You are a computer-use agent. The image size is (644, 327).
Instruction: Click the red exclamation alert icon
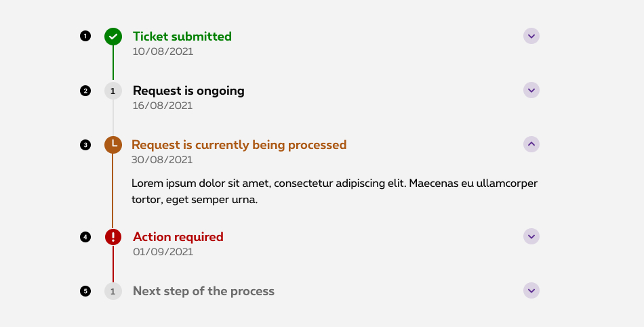[113, 237]
